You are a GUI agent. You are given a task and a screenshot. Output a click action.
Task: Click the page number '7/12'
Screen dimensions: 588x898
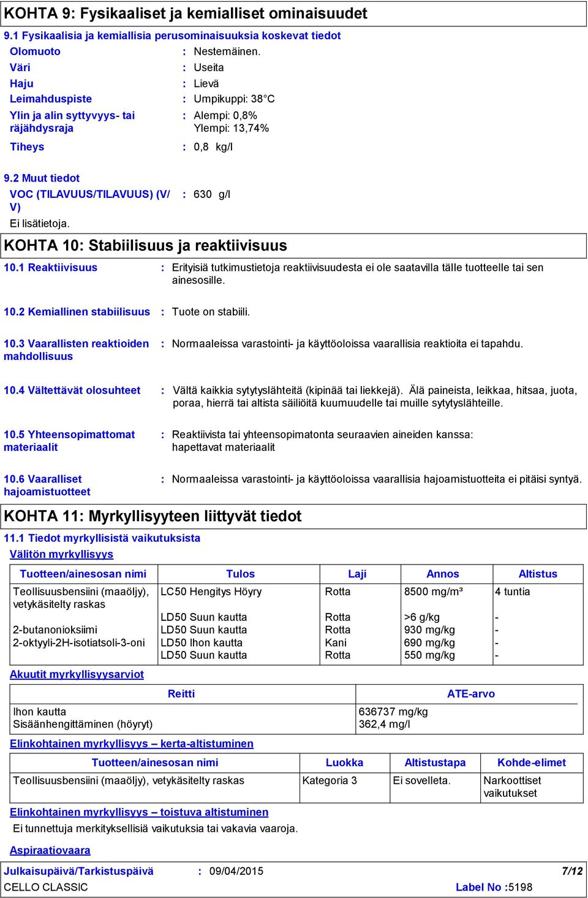[x=572, y=871]
